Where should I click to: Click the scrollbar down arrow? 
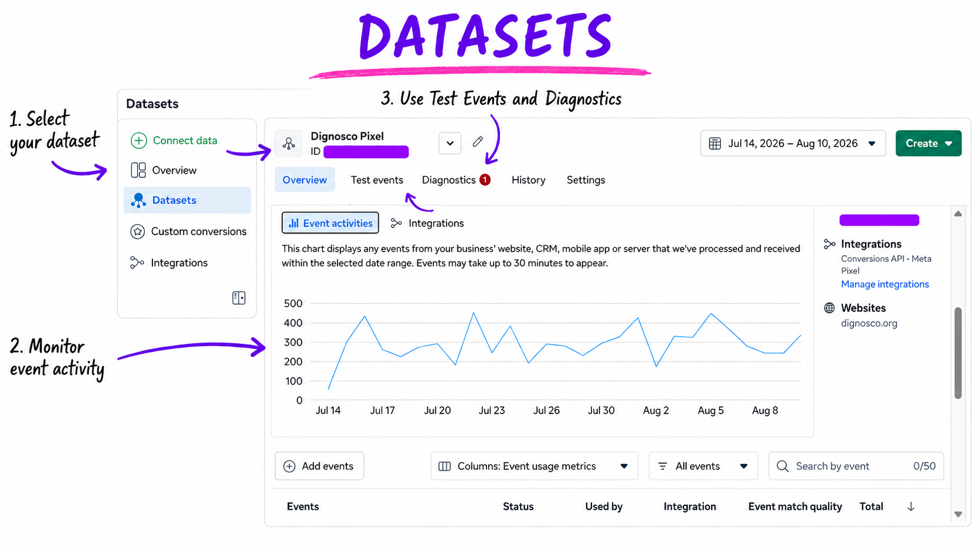[958, 514]
